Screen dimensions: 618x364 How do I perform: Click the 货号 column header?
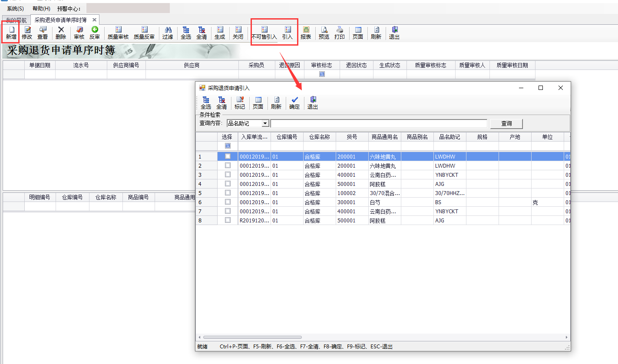coord(352,137)
